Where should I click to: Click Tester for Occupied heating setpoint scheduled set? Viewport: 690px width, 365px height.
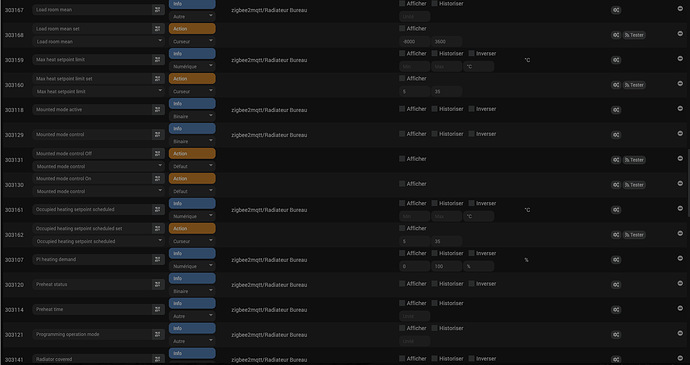coord(634,235)
